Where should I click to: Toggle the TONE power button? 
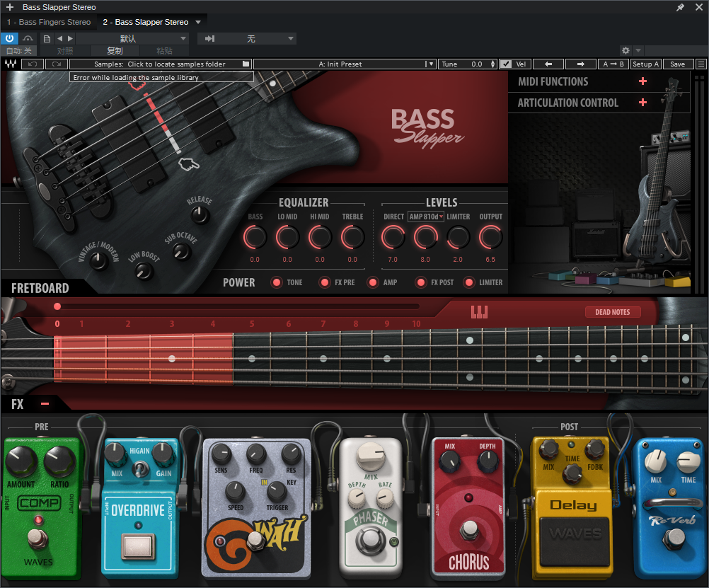tap(276, 283)
